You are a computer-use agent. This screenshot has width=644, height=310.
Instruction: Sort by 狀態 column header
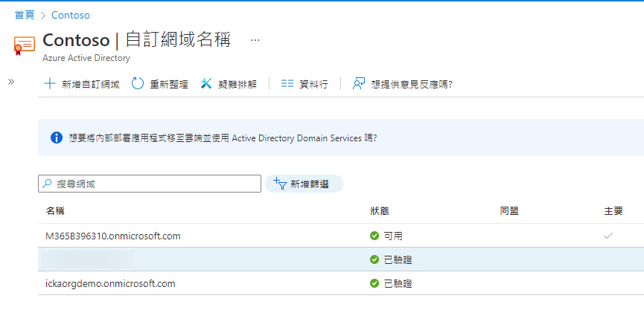click(380, 211)
